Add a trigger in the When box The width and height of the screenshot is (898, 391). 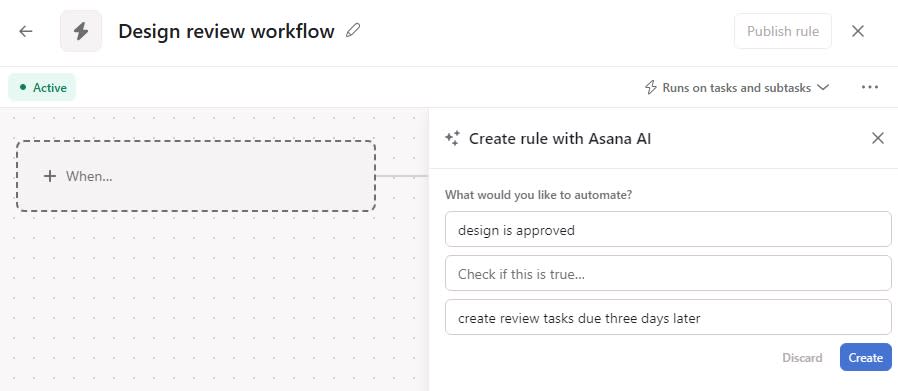196,176
